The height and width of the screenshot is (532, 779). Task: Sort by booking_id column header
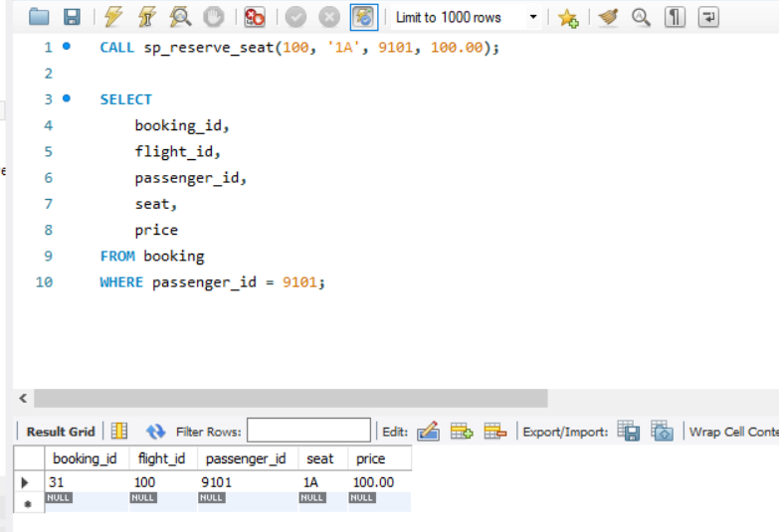point(85,458)
